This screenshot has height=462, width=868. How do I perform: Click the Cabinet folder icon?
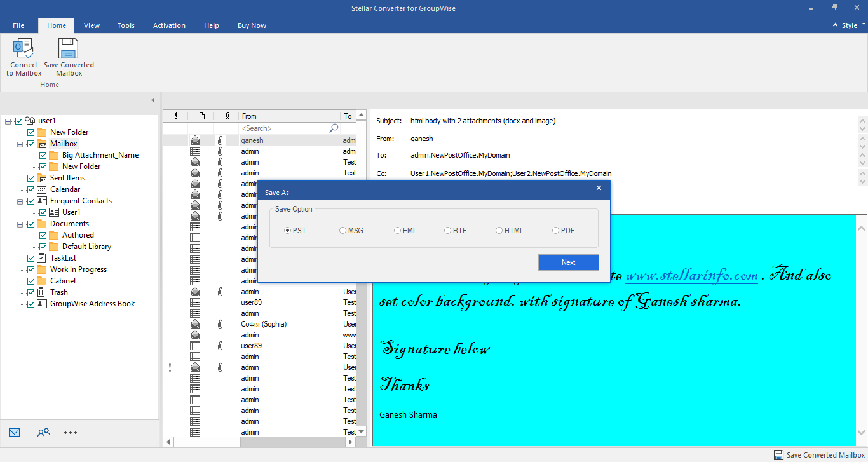tap(42, 281)
